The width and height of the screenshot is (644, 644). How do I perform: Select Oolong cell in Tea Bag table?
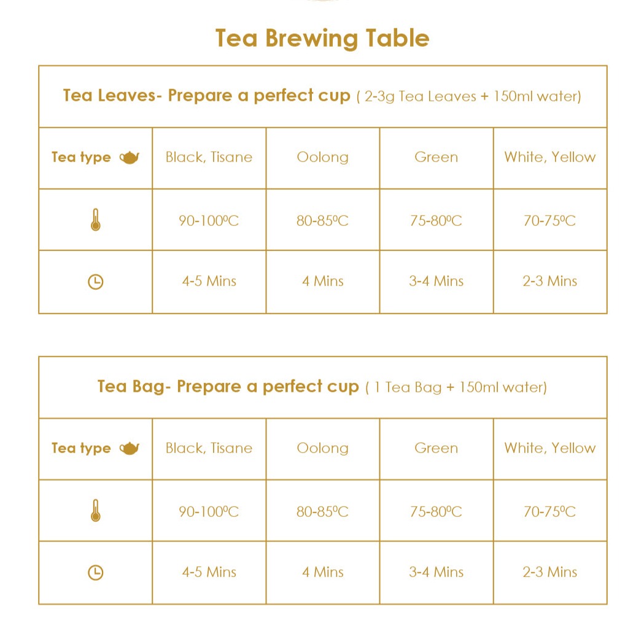coord(322,448)
